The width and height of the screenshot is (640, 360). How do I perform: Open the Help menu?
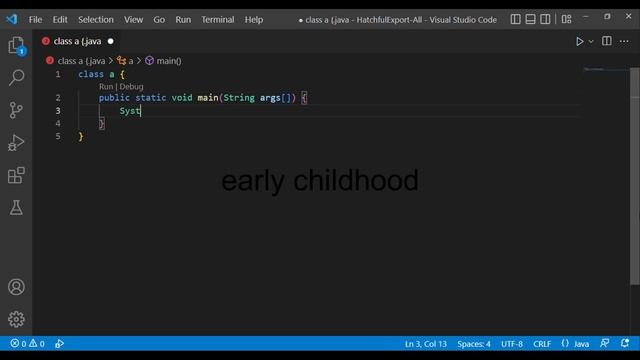253,20
